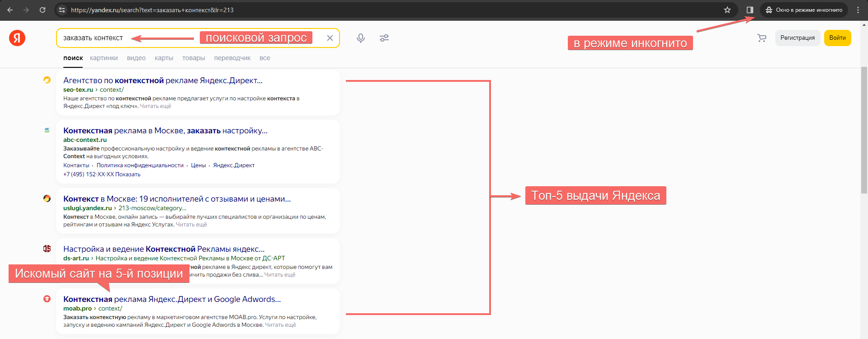The image size is (868, 339).
Task: Select the поиск tab
Action: 73,58
